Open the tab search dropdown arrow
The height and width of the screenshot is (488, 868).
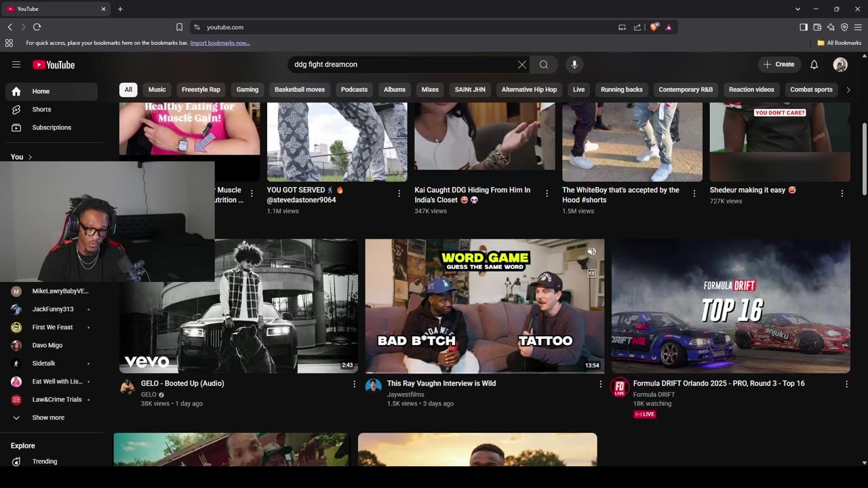pos(797,9)
